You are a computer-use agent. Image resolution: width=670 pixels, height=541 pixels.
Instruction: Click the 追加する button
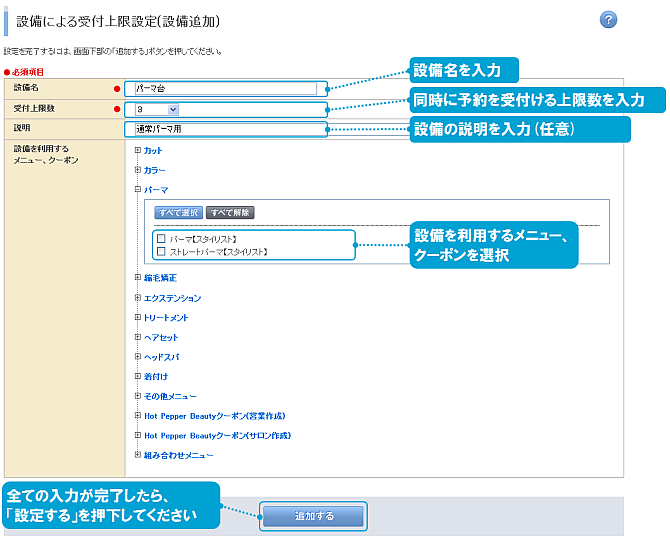[314, 516]
